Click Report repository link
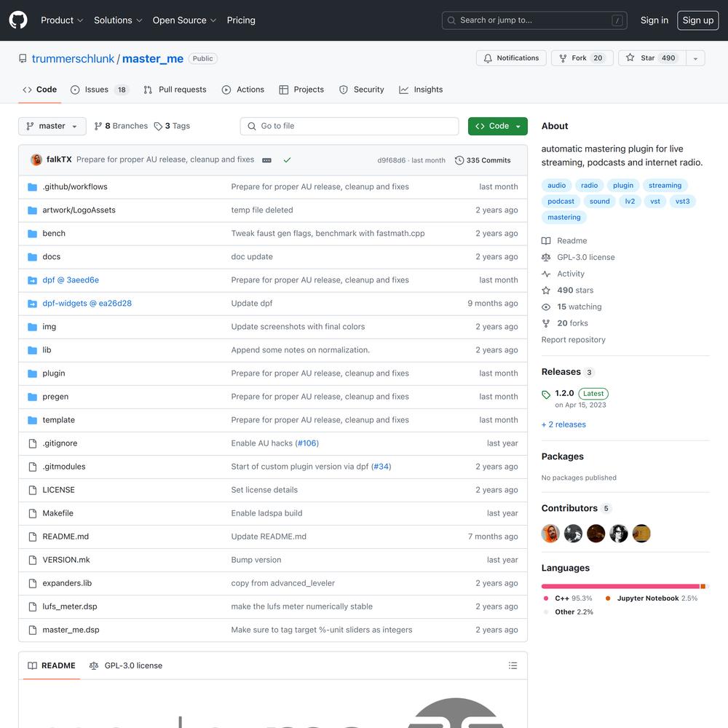Image resolution: width=728 pixels, height=728 pixels. [x=574, y=340]
